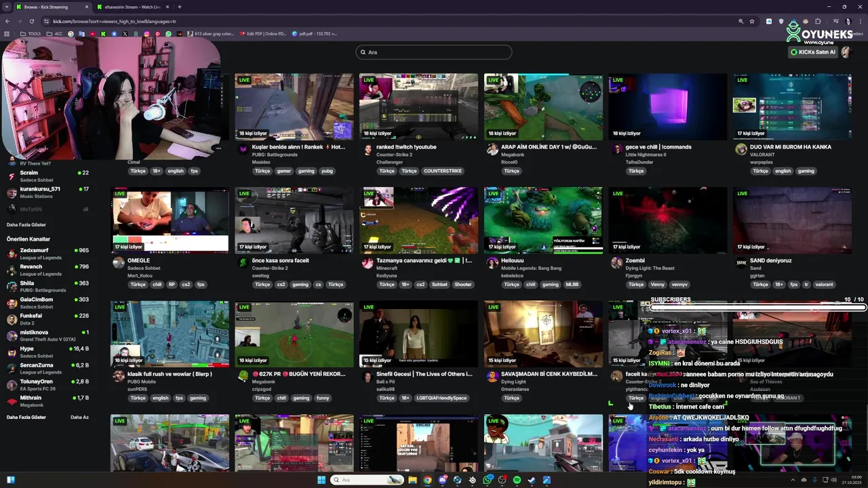The image size is (868, 488).
Task: Open the WhatsApp bookmark icon
Action: click(x=168, y=33)
